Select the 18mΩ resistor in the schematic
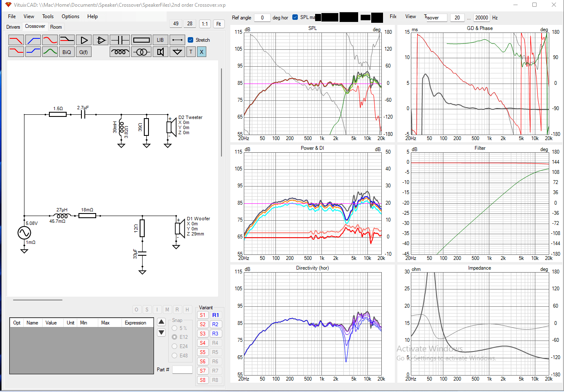 point(87,216)
